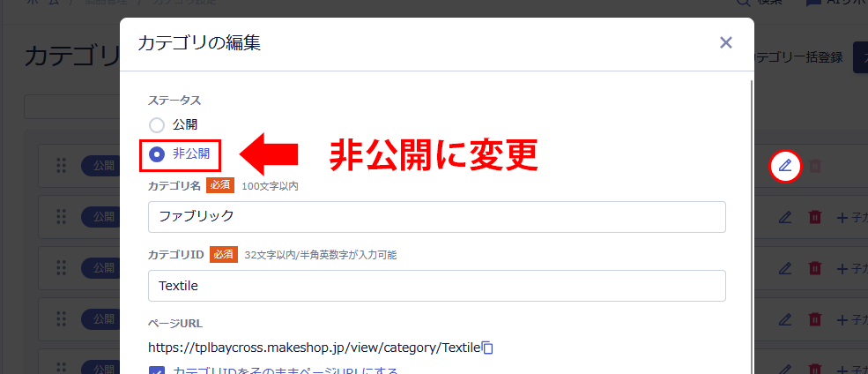Screen dimensions: 868x374
Task: Click the 公開 badge in the third category row
Action: point(100,268)
